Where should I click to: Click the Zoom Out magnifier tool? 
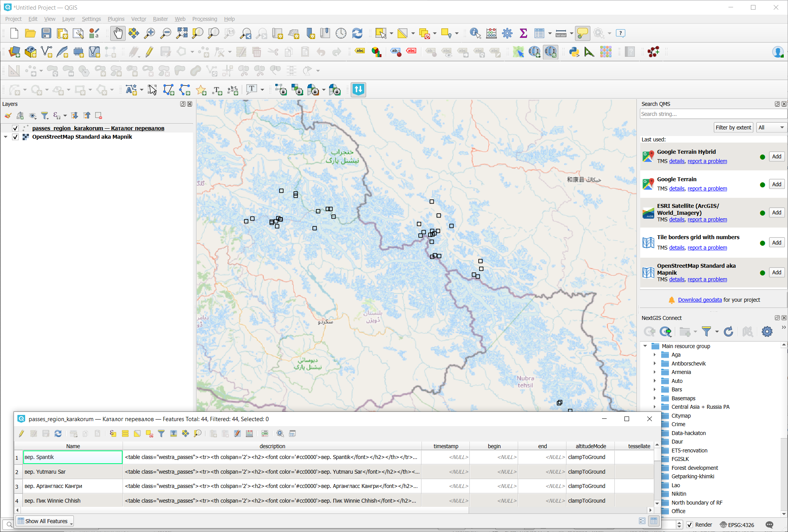[165, 33]
